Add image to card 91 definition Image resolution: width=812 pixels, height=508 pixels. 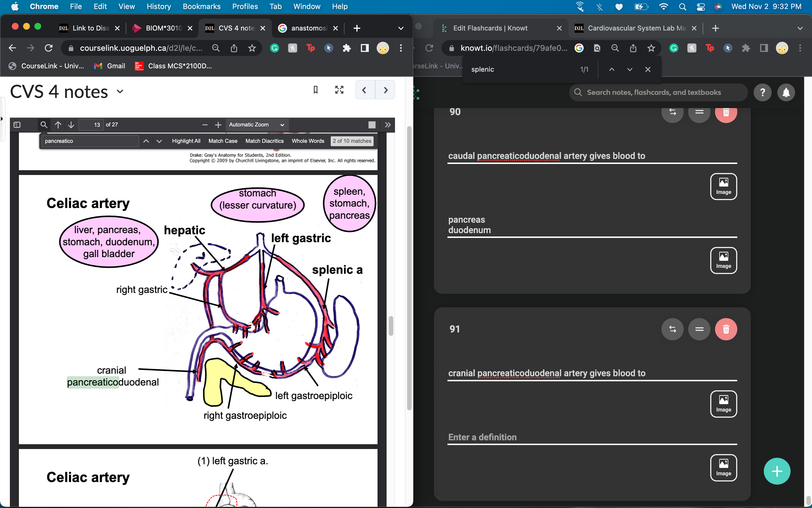coord(723,467)
